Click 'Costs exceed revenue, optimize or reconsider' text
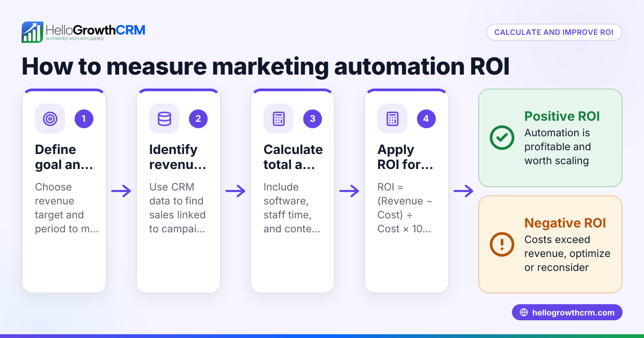Viewport: 644px width, 338px height. 567,253
